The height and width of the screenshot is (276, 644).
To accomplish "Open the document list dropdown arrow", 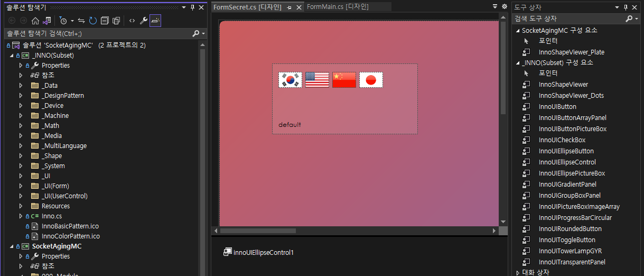I will tap(495, 6).
